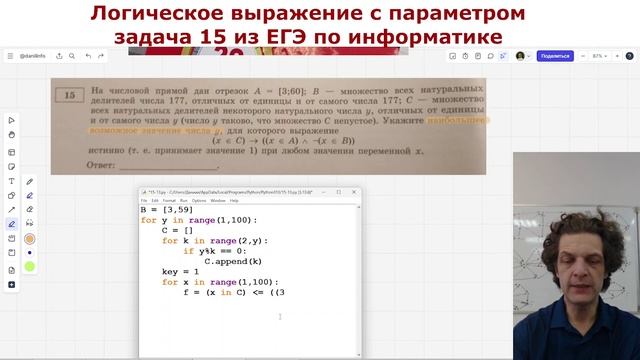Open the 87% zoom level dropdown
Screen dimensions: 640x360
(600, 56)
